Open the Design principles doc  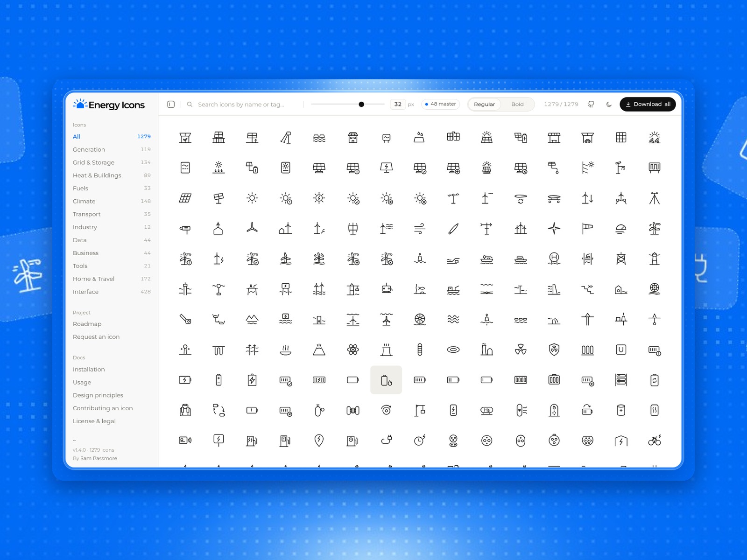(98, 395)
